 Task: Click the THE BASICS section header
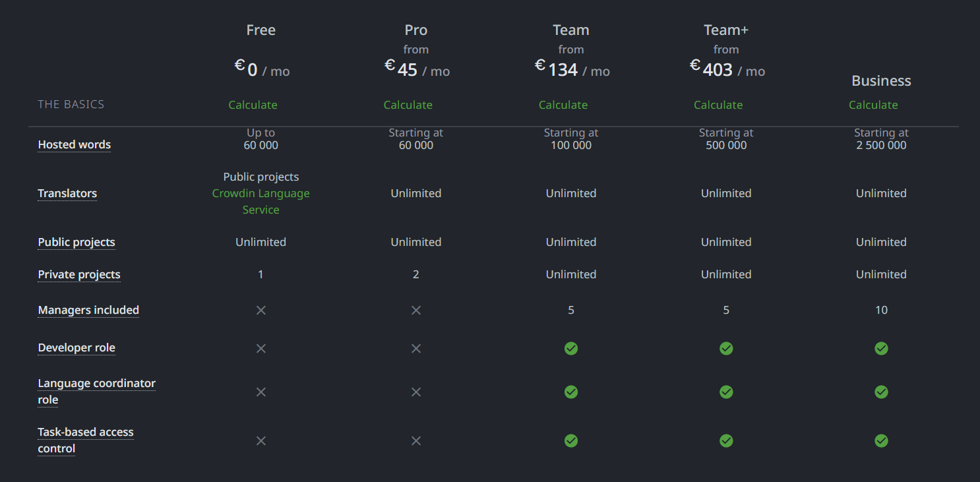(x=71, y=104)
